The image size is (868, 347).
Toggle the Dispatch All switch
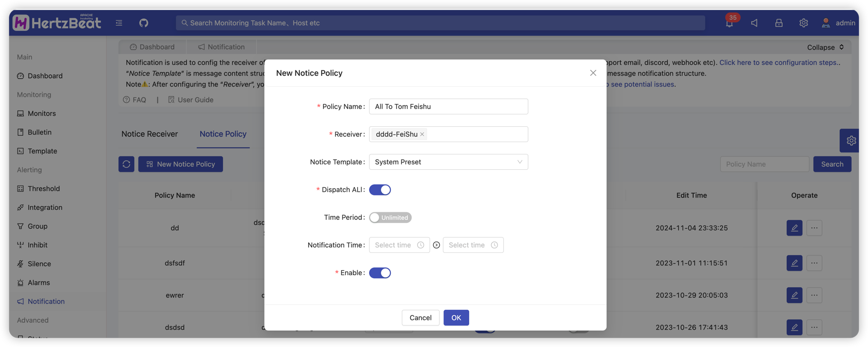pos(380,190)
